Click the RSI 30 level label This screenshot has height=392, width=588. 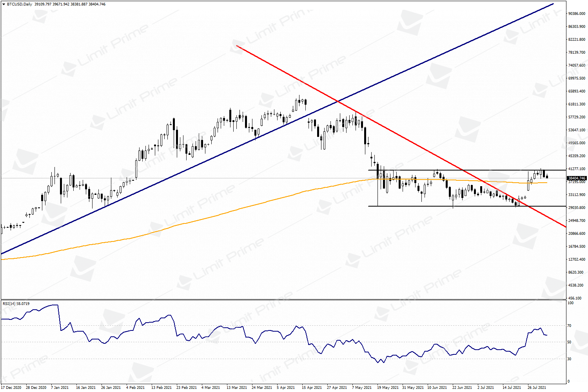tap(570, 359)
